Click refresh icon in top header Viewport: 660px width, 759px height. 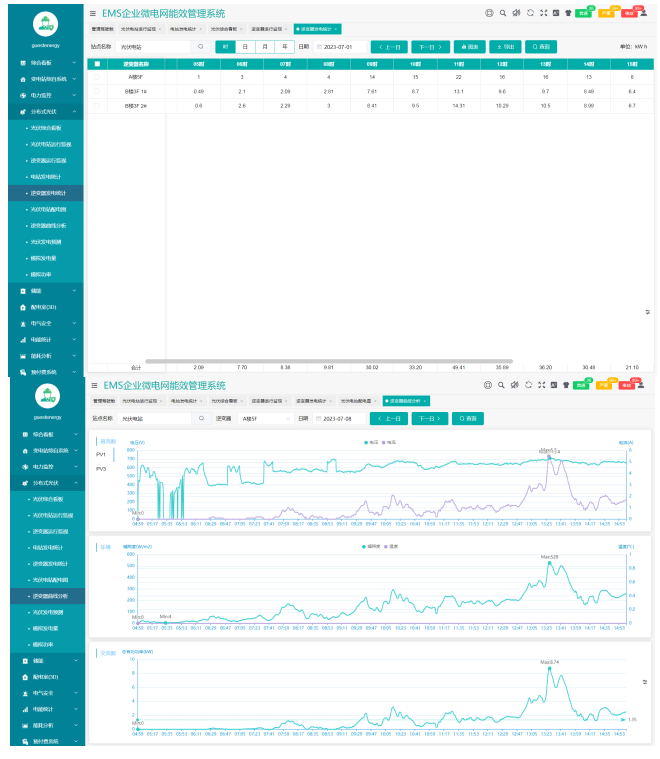529,14
